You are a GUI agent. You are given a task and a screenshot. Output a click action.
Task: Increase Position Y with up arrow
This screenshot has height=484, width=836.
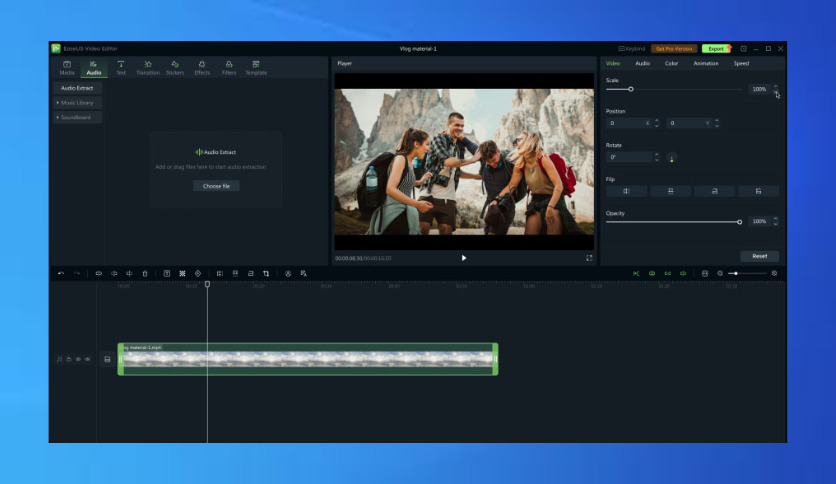[717, 120]
